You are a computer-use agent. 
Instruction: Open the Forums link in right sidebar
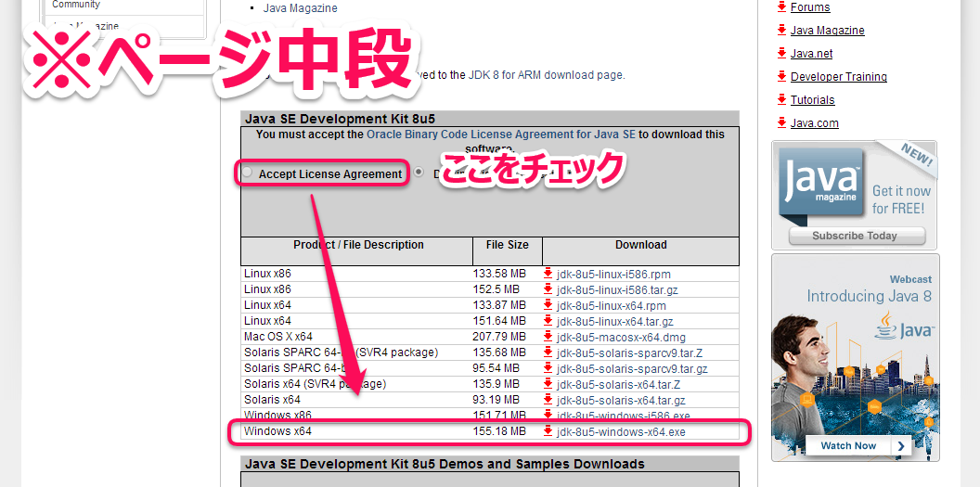point(810,7)
